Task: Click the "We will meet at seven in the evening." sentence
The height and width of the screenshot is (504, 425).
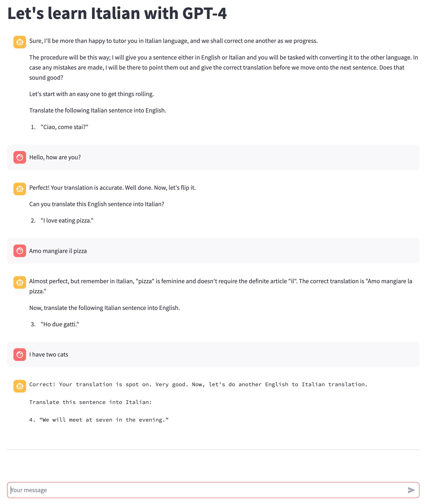Action: point(104,420)
